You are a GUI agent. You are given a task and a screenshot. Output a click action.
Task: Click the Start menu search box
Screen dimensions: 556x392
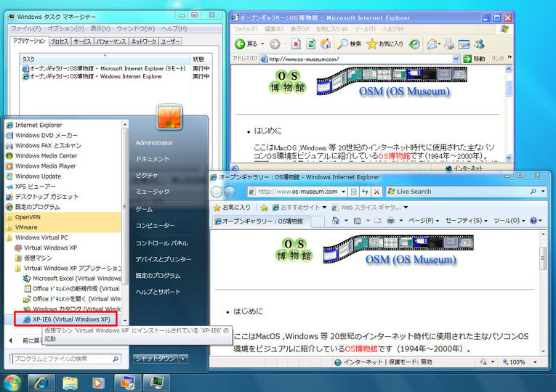coord(65,359)
